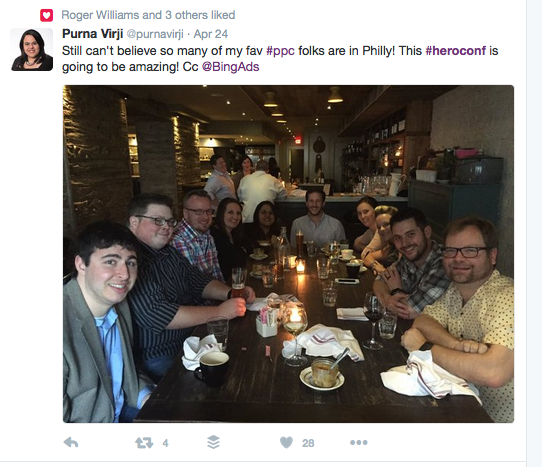542x467 pixels.
Task: Open the more options ellipsis
Action: [x=358, y=442]
